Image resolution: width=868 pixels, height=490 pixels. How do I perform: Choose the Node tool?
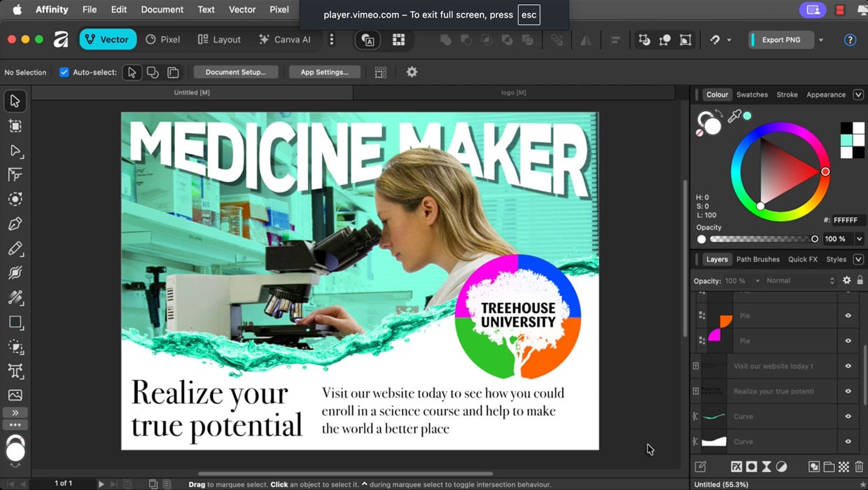tap(15, 150)
